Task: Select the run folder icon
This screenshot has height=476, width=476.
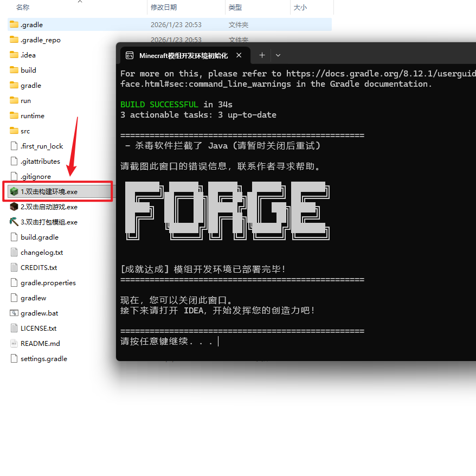Action: (x=14, y=100)
